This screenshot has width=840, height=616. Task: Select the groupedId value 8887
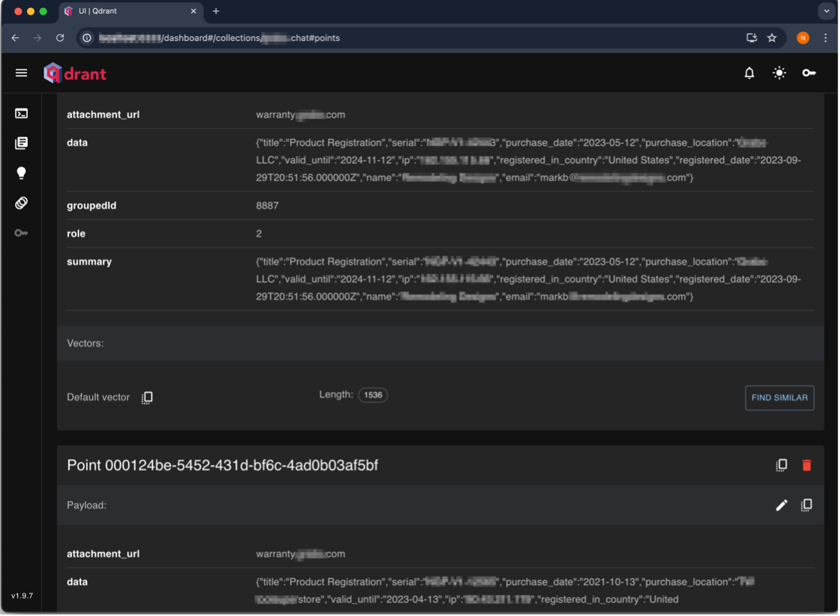tap(267, 206)
